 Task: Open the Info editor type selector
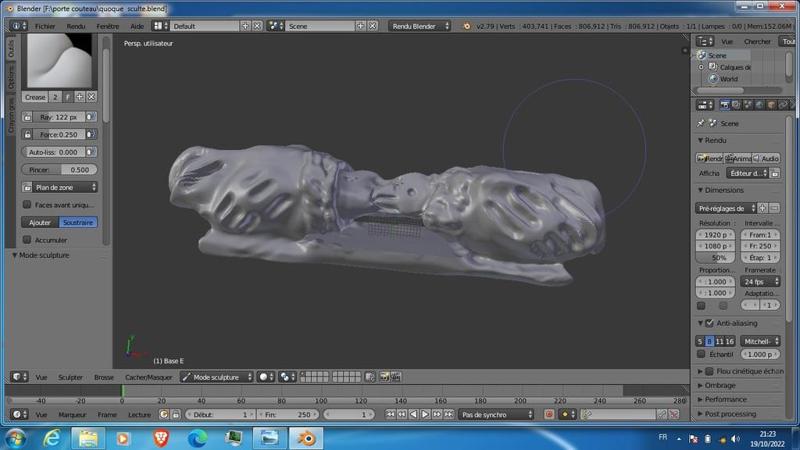(x=18, y=26)
